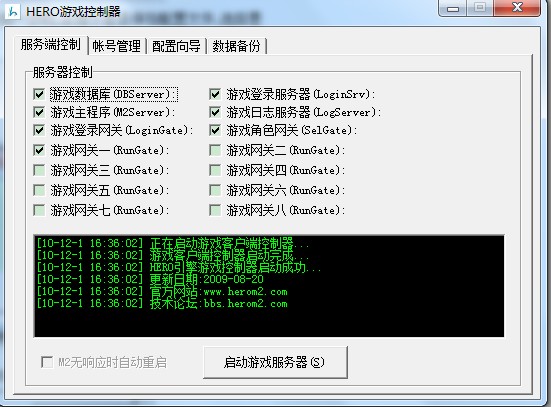
Task: Enable the 游戏网关二 RunGate checkbox
Action: click(x=215, y=150)
